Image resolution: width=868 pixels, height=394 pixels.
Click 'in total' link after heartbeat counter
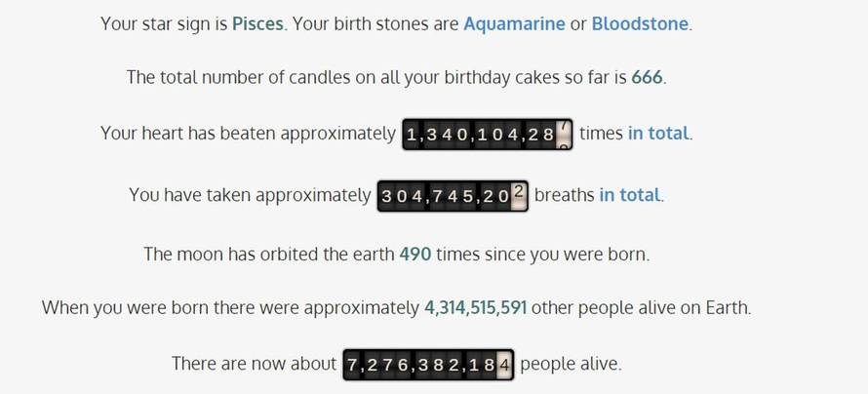[x=658, y=134]
